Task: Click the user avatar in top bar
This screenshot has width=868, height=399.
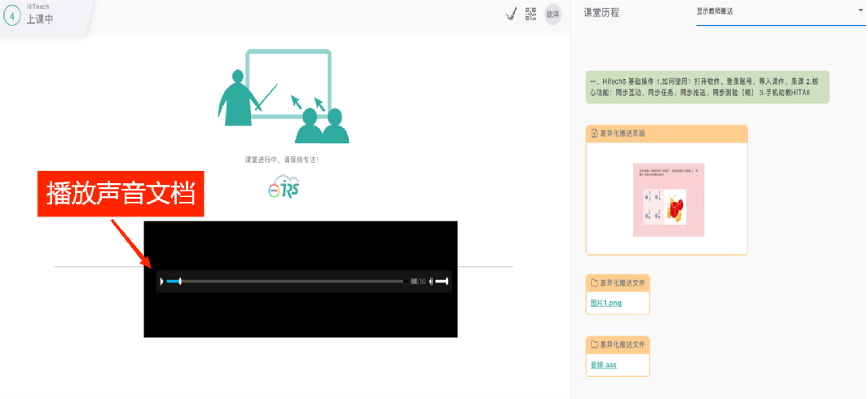Action: (553, 14)
